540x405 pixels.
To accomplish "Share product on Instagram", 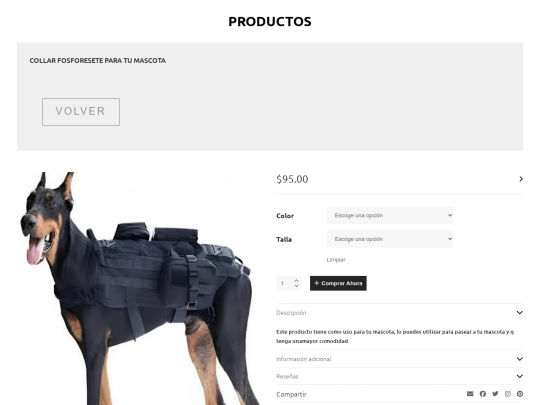I will 508,394.
